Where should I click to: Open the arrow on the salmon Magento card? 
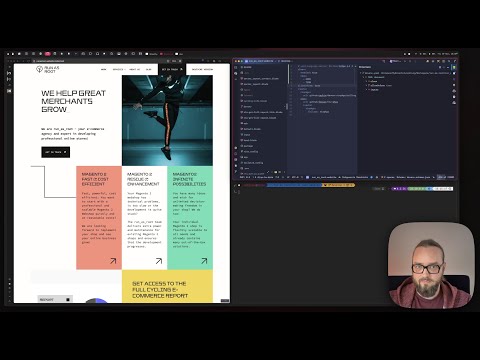[x=113, y=261]
